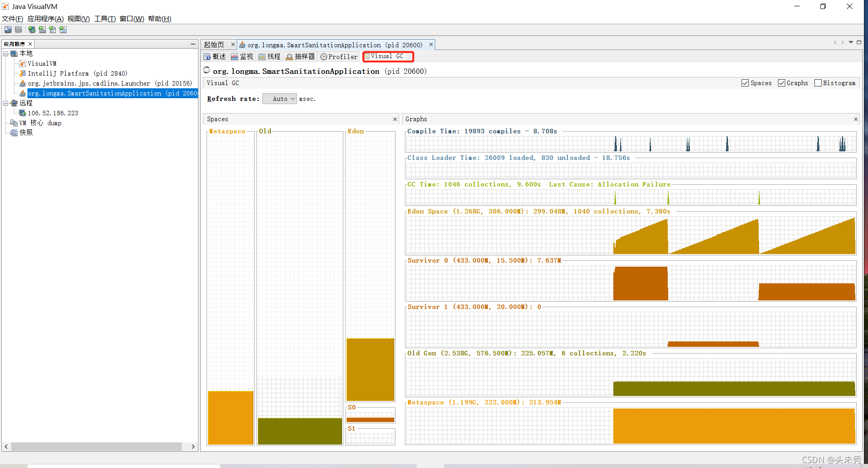
Task: Select org.jetbrains.jps.cmdline.Launcher tree item
Action: [x=110, y=83]
